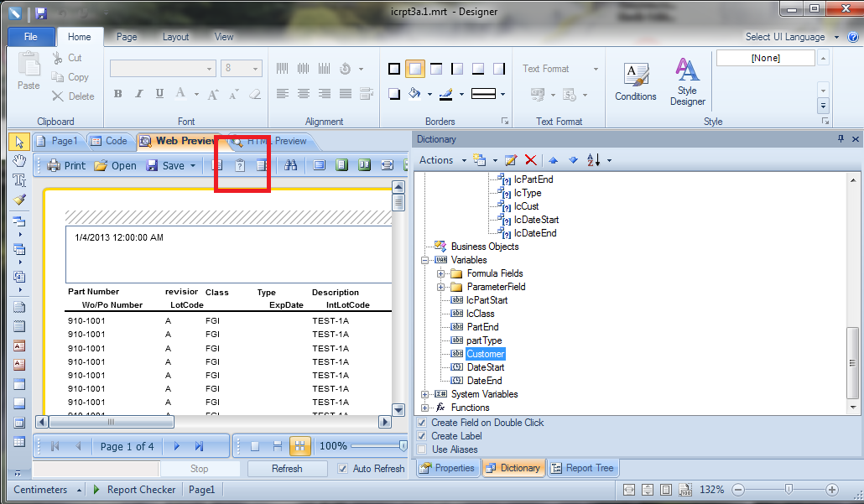Pick the Copy Style brush tool

(19, 200)
